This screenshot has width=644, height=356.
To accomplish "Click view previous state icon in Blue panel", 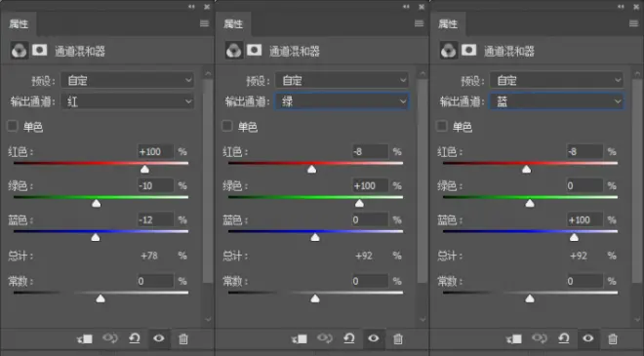I will 540,338.
